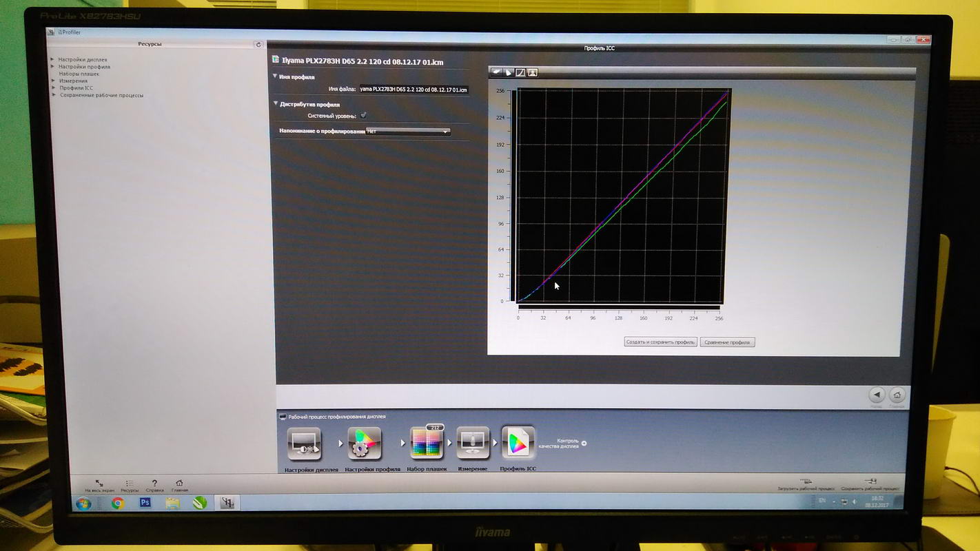Click into the Имя файла input field
The height and width of the screenshot is (551, 980).
click(x=414, y=90)
